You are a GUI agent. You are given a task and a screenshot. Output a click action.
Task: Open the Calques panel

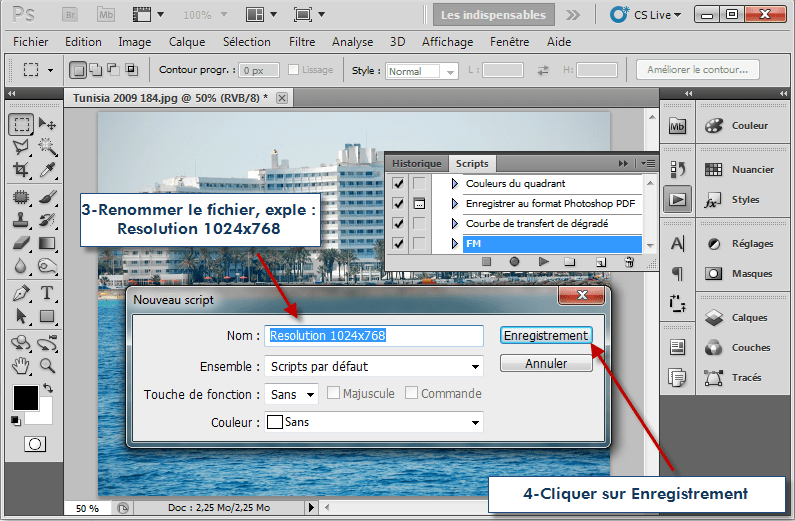click(743, 318)
